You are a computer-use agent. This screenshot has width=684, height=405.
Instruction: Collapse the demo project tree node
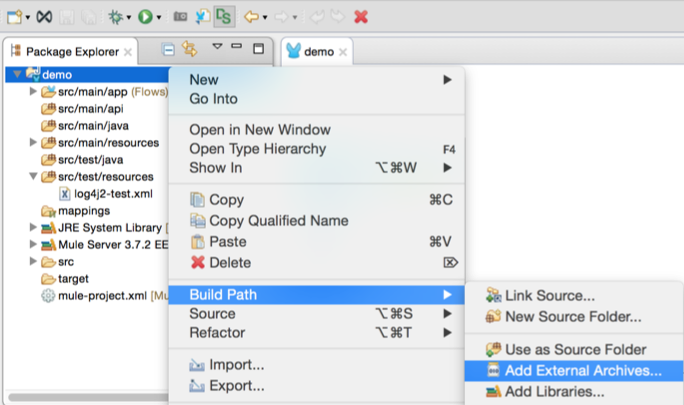coord(16,75)
